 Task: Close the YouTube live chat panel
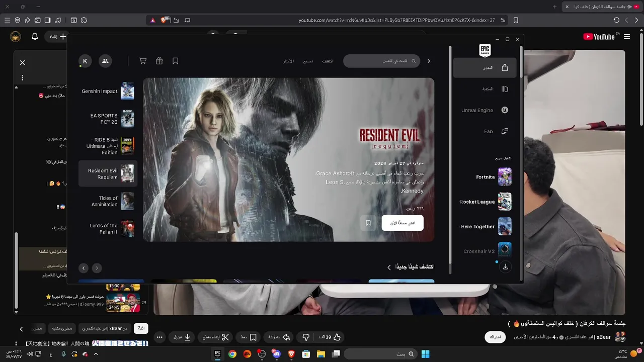[x=22, y=62]
